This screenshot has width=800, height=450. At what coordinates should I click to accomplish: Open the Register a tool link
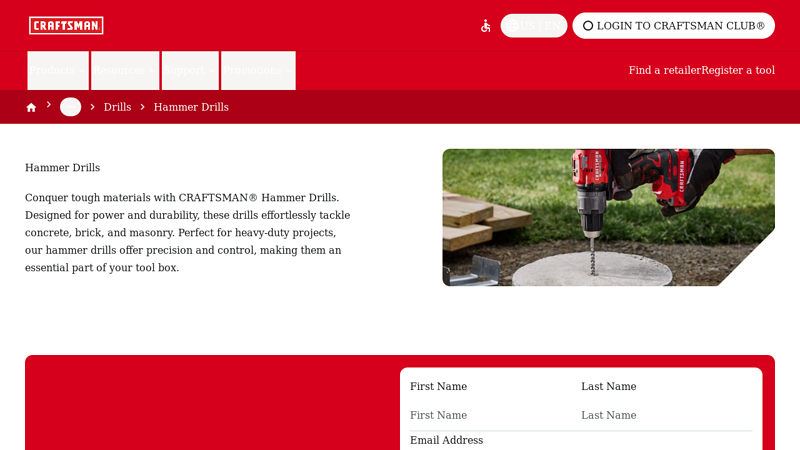pyautogui.click(x=738, y=70)
